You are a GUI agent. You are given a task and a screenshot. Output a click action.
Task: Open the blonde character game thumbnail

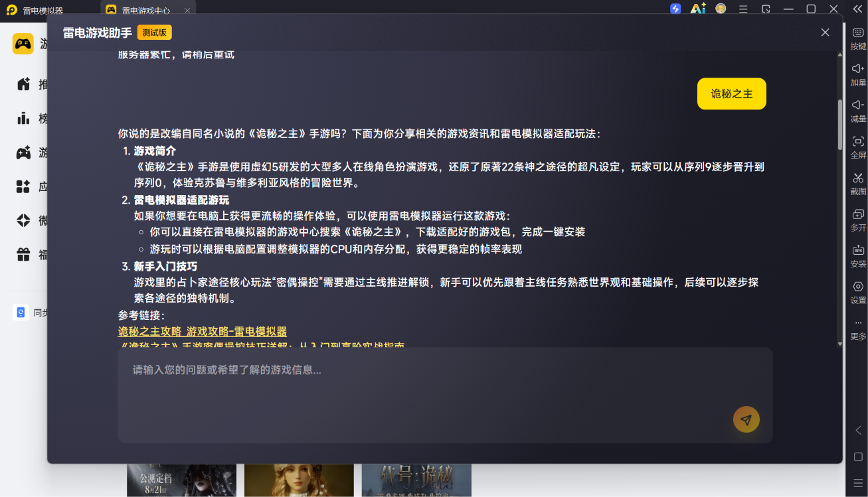[x=299, y=480]
